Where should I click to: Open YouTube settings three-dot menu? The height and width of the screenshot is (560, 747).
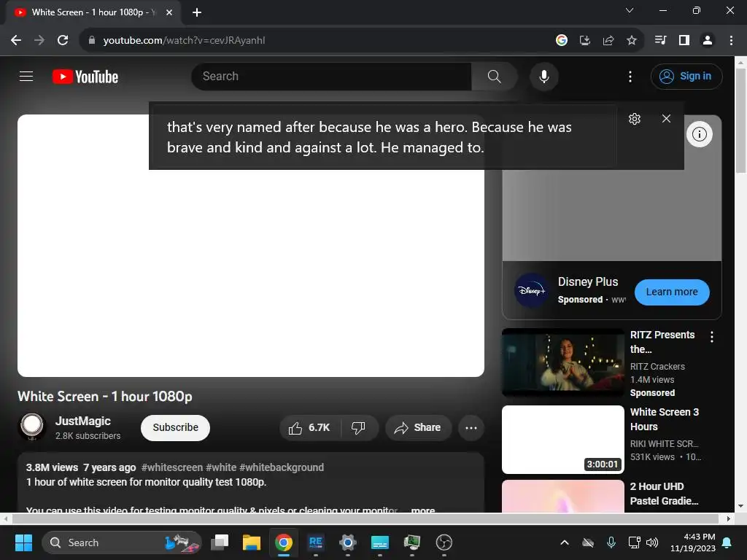point(630,76)
